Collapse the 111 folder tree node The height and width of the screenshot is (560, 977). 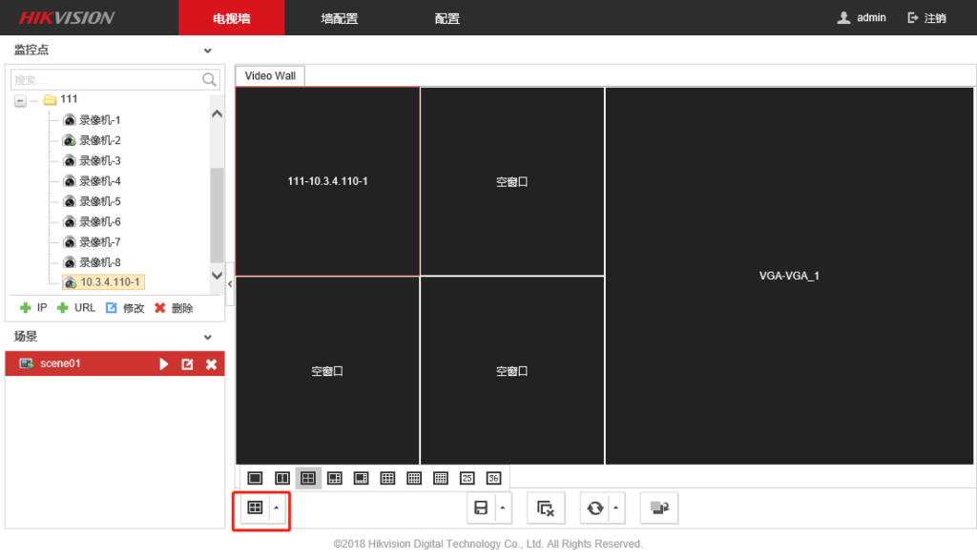click(20, 100)
